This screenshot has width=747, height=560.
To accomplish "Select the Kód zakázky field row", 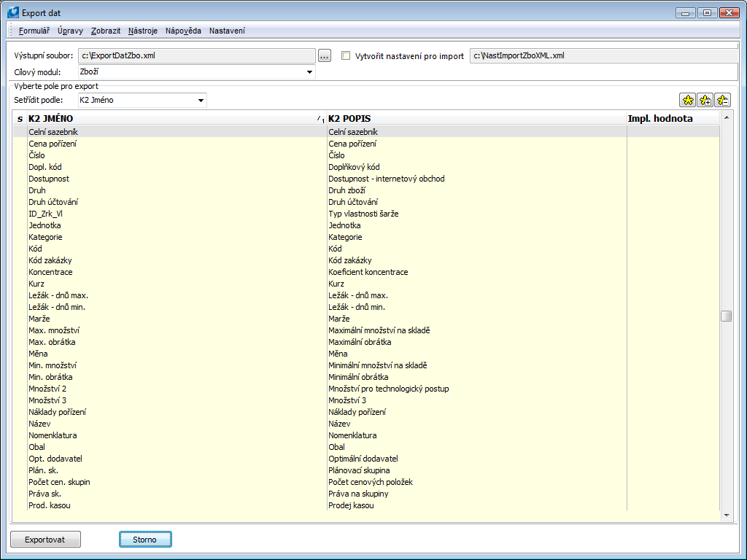I will pos(146,260).
